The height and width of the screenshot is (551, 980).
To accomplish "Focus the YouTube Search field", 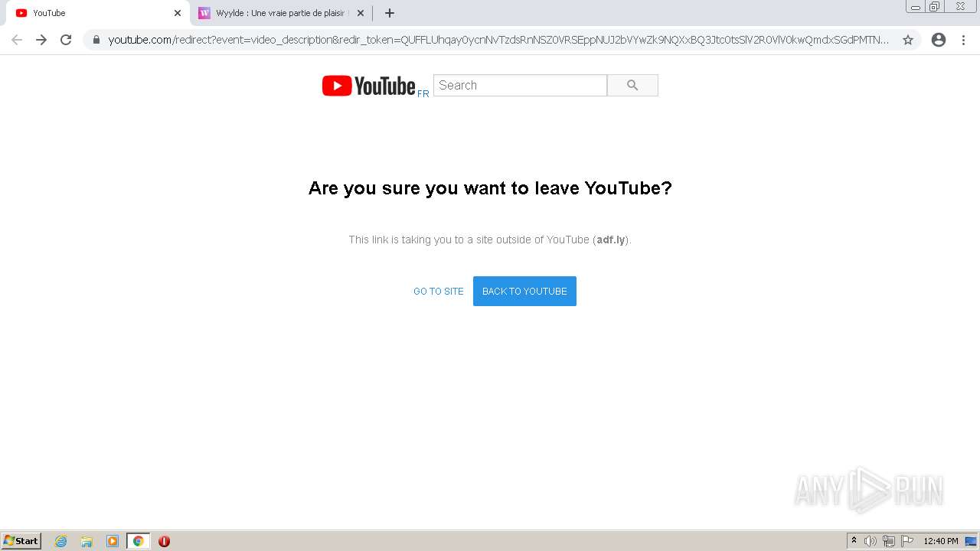I will pyautogui.click(x=520, y=86).
